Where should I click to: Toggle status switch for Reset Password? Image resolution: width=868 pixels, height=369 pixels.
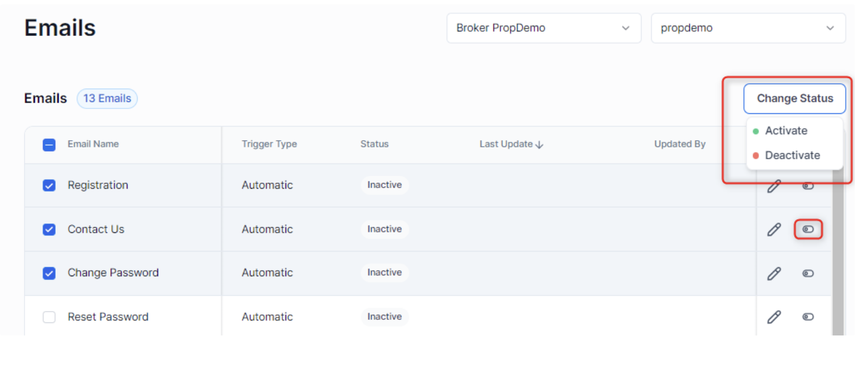coord(808,317)
